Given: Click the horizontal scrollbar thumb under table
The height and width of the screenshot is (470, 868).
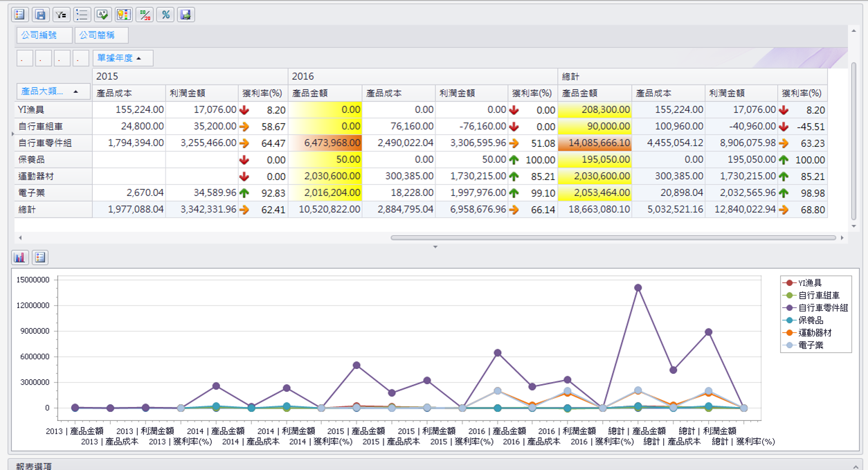Looking at the screenshot, I should click(x=613, y=237).
